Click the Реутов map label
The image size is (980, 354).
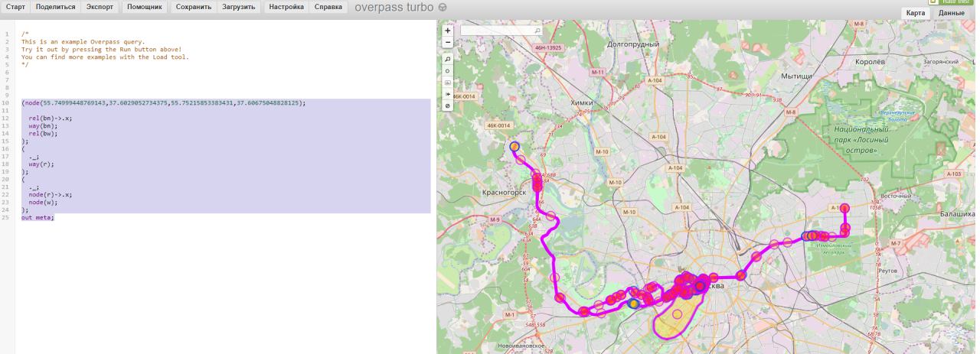coord(887,271)
